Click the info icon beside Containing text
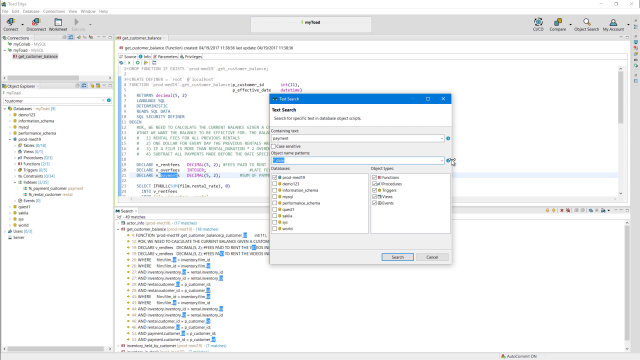The image size is (640, 360). (x=448, y=138)
